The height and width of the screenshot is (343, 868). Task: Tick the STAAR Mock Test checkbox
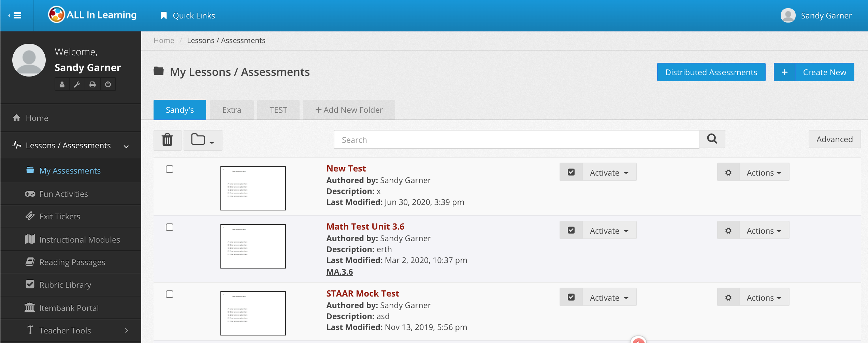point(170,294)
